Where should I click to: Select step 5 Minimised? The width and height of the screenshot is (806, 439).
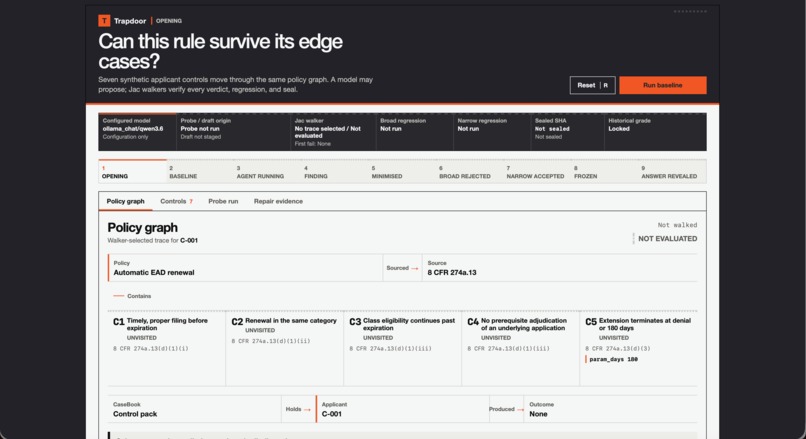[x=402, y=172]
